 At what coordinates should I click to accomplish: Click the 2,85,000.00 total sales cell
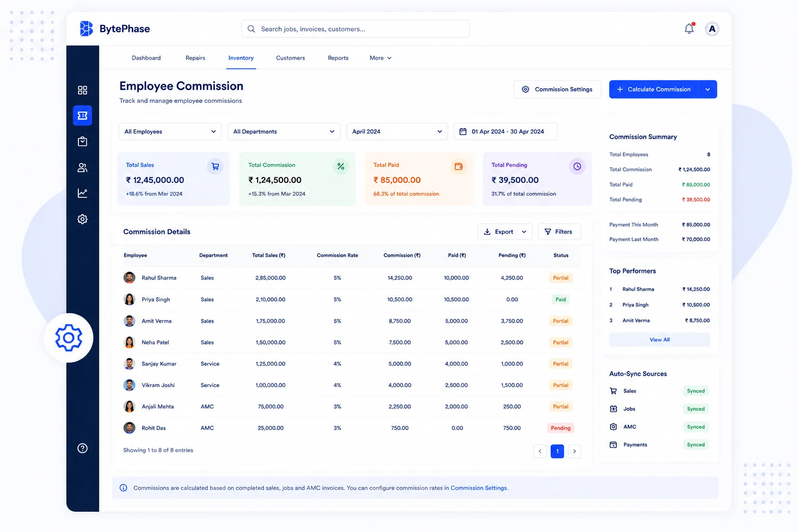[x=271, y=278]
